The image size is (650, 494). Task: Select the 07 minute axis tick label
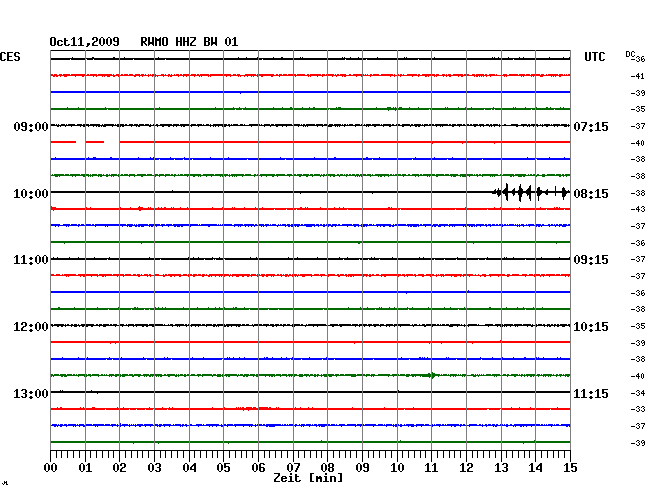[293, 468]
